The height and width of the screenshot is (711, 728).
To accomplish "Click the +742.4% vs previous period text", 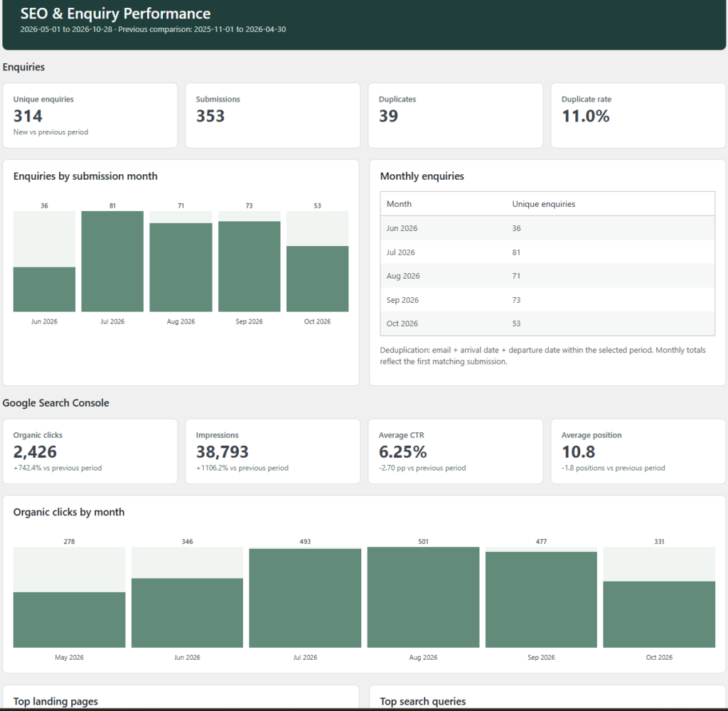I will pos(58,468).
